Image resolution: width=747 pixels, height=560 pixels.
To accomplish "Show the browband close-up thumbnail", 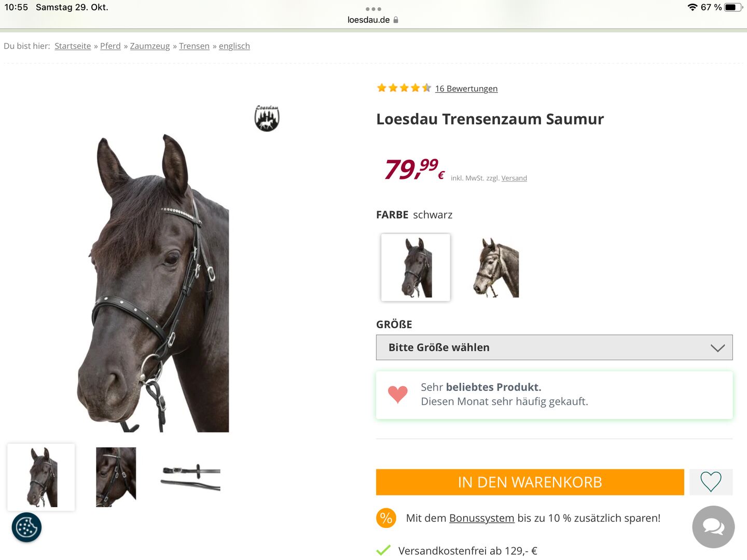I will click(x=116, y=477).
